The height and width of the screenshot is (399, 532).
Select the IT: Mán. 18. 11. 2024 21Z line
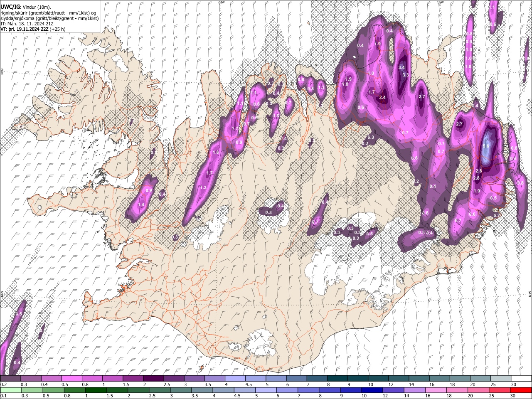(x=27, y=24)
